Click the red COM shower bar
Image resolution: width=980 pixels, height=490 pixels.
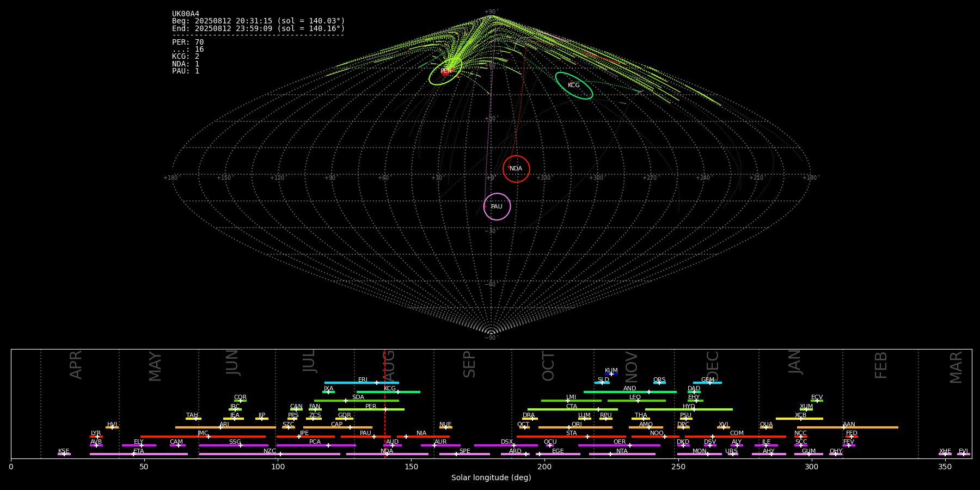click(736, 436)
